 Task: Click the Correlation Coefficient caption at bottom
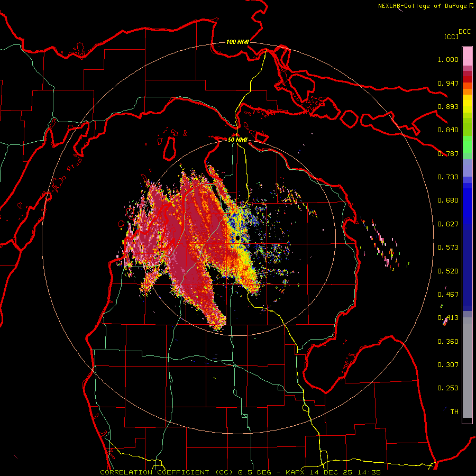point(240,472)
